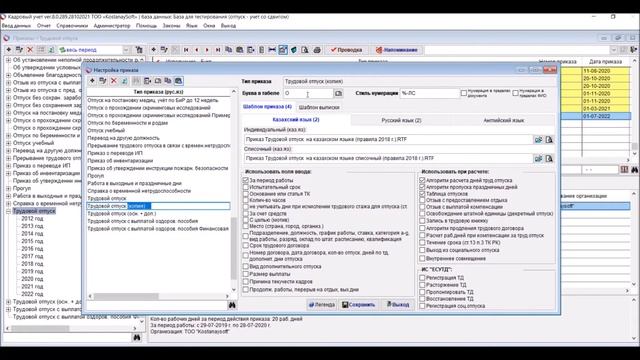
Task: Click shield icon in orders toolbar
Action: (x=294, y=50)
